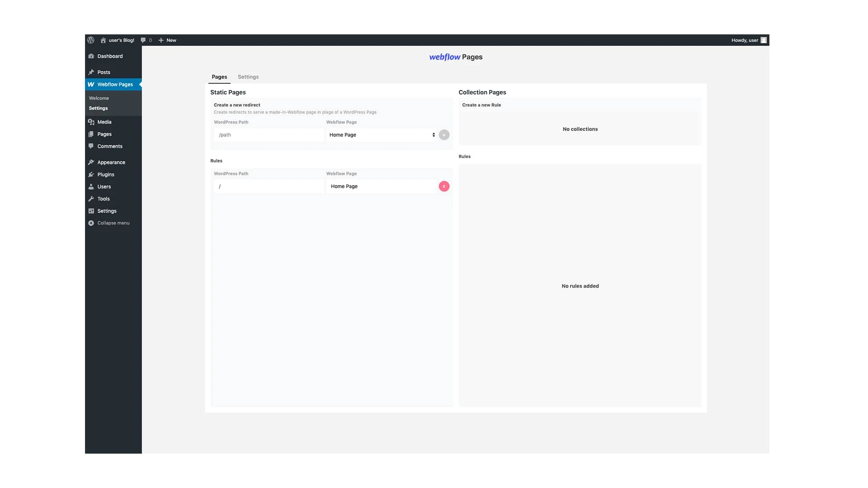Screen dimensions: 868x488
Task: Open the Pages sidebar menu
Action: [113, 134]
